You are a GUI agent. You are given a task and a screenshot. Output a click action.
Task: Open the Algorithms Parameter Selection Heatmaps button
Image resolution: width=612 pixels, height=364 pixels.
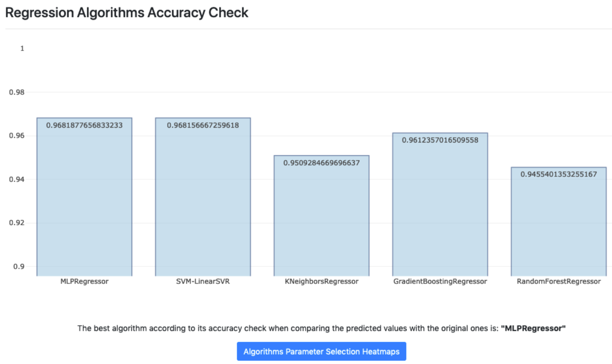321,351
